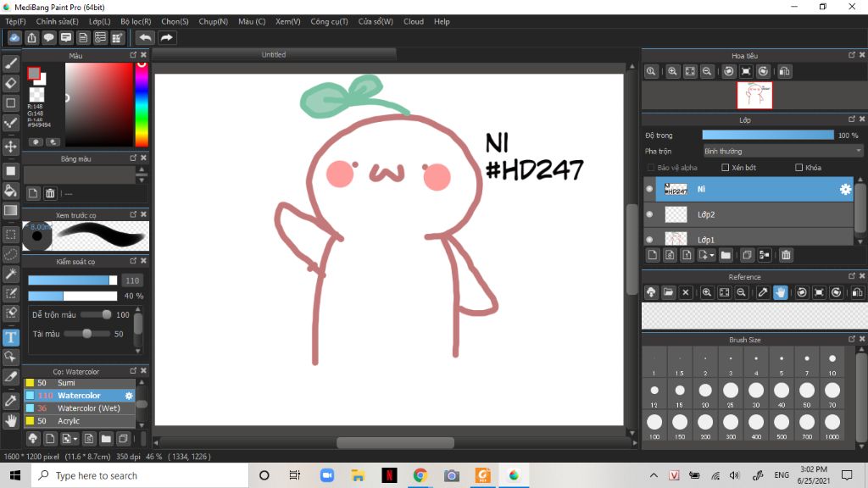Hide the Ni layer
This screenshot has width=868, height=488.
[649, 189]
